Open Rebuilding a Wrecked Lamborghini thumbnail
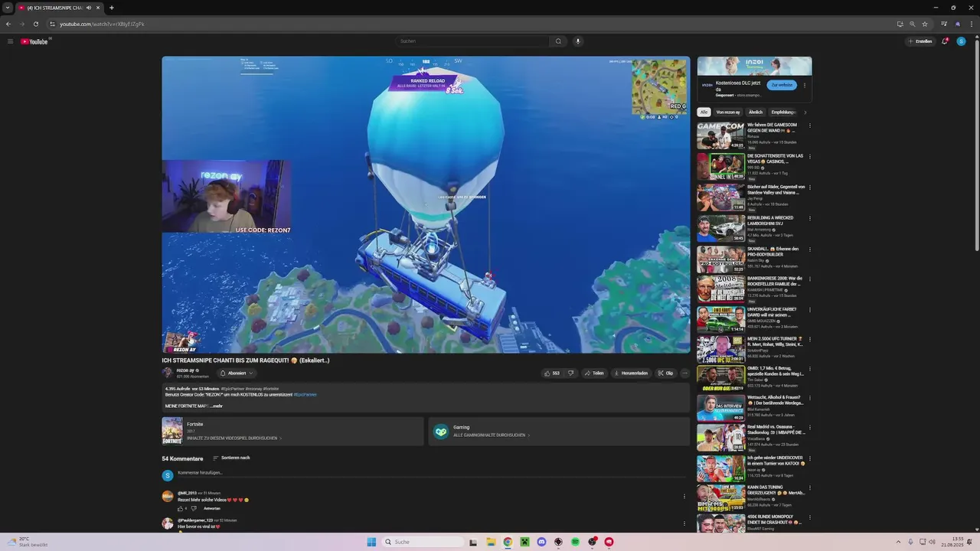 [720, 229]
